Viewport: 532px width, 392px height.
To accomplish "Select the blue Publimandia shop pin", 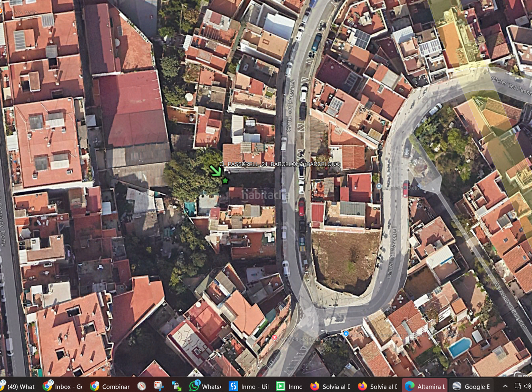I will click(x=346, y=333).
